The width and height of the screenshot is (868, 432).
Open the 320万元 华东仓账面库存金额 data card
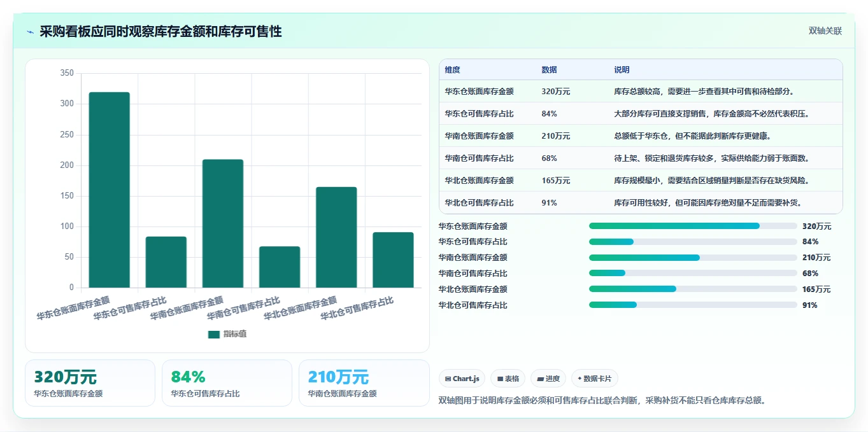90,383
